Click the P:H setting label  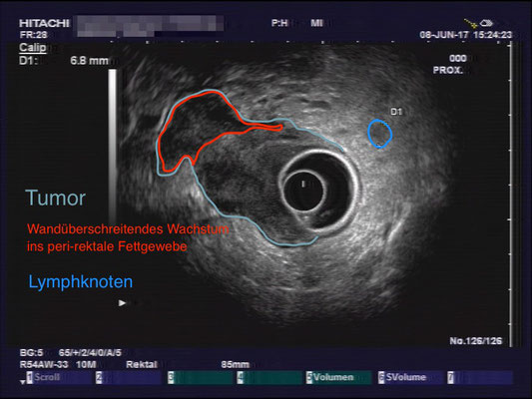279,23
